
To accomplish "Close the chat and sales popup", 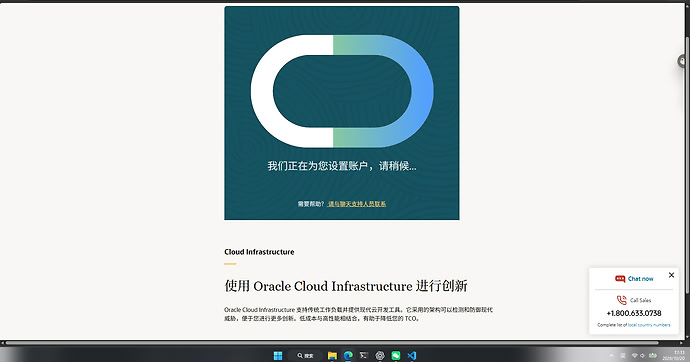I will point(671,275).
